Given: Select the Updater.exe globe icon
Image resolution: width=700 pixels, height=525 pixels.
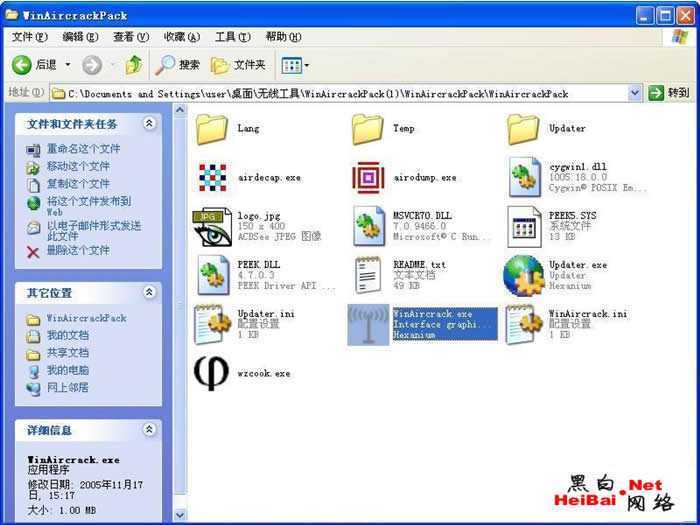Looking at the screenshot, I should pyautogui.click(x=524, y=275).
